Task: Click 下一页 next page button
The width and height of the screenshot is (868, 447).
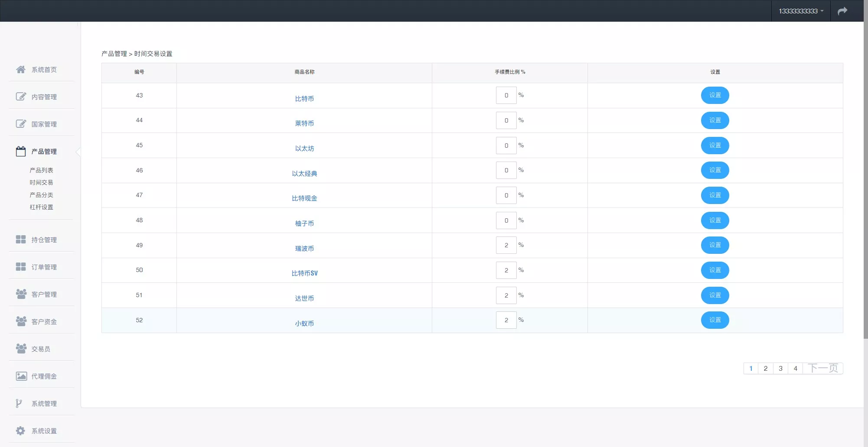Action: click(822, 368)
